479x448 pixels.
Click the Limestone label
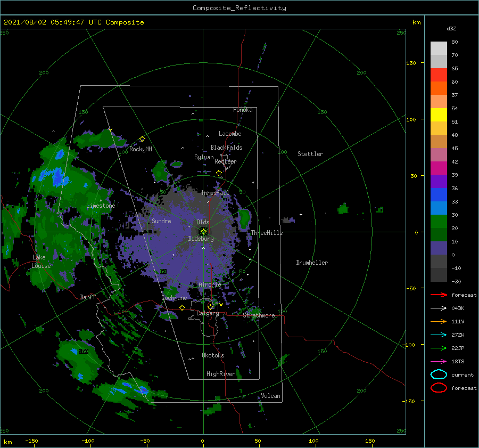[x=101, y=206]
